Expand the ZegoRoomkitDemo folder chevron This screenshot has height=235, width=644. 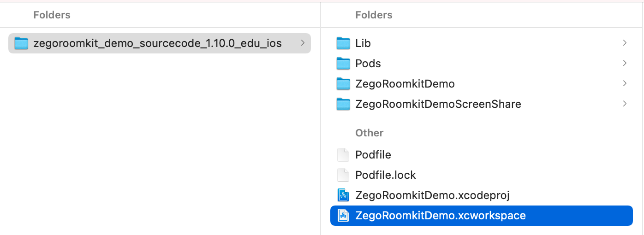click(x=625, y=83)
